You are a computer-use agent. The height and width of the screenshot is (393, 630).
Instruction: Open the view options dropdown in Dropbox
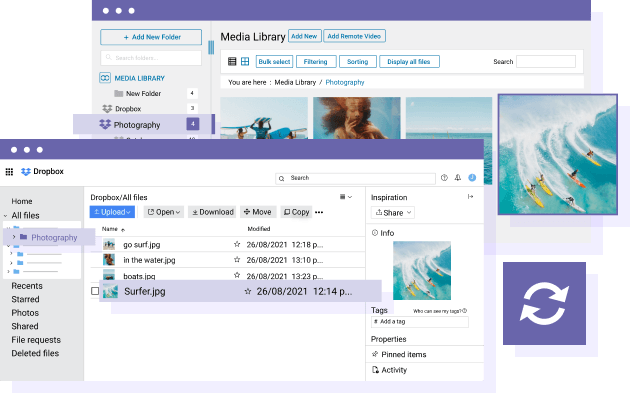(346, 197)
